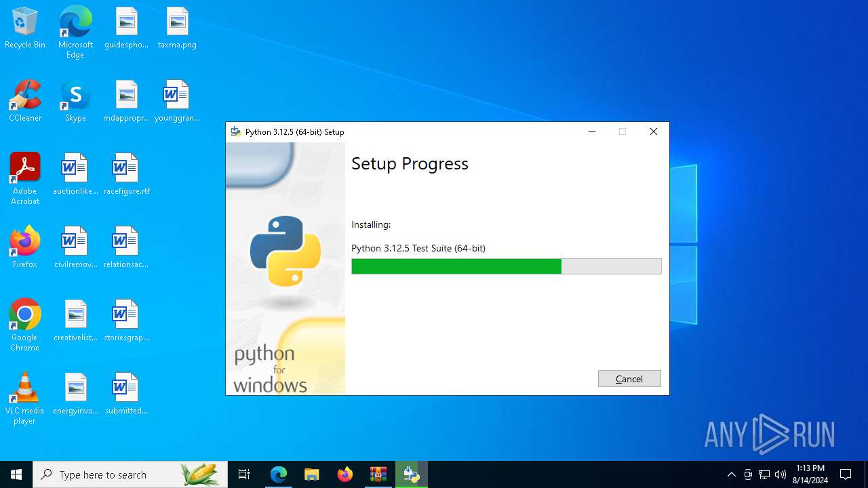Select the Microsoft Edge desktop shortcut
The width and height of the screenshot is (868, 488).
click(75, 33)
